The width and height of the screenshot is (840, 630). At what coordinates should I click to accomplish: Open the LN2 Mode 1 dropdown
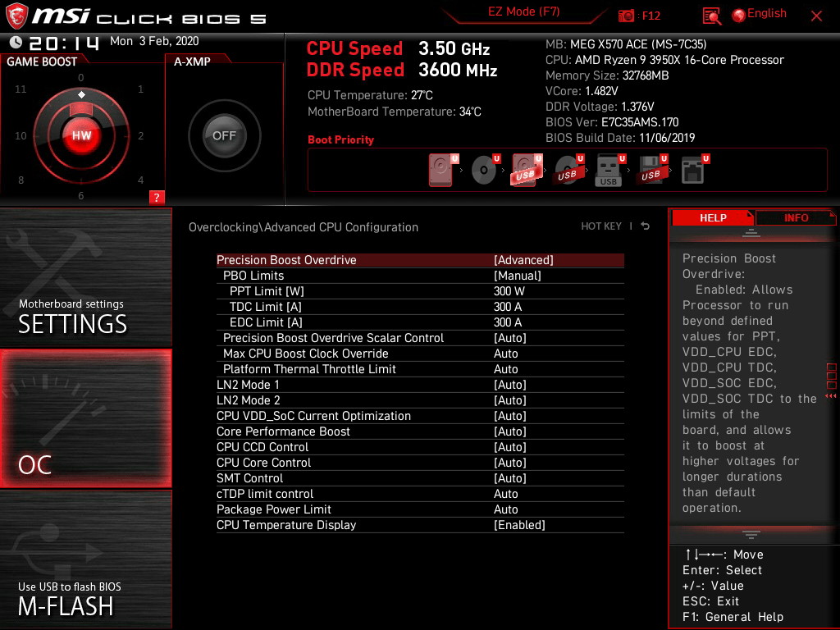(x=420, y=385)
